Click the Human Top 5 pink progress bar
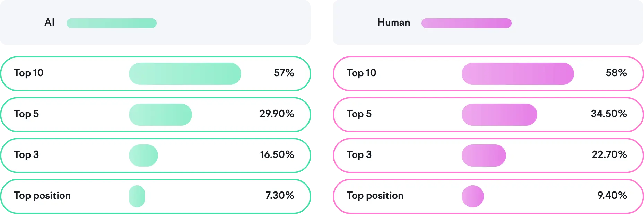This screenshot has height=214, width=644. click(499, 115)
